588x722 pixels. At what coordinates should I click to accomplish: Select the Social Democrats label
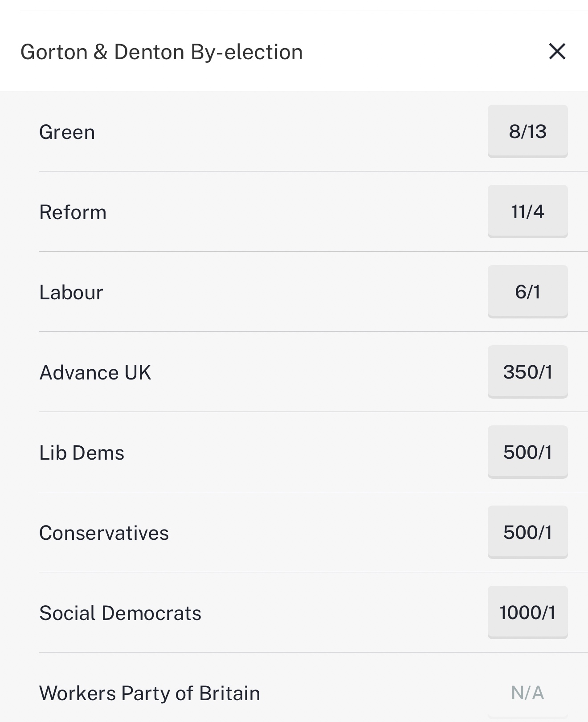pyautogui.click(x=120, y=613)
